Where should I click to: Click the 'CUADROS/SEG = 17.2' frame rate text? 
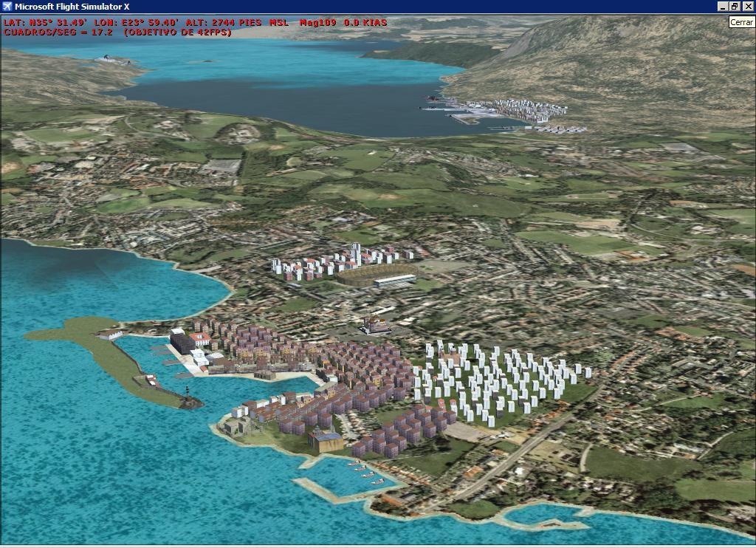(58, 32)
